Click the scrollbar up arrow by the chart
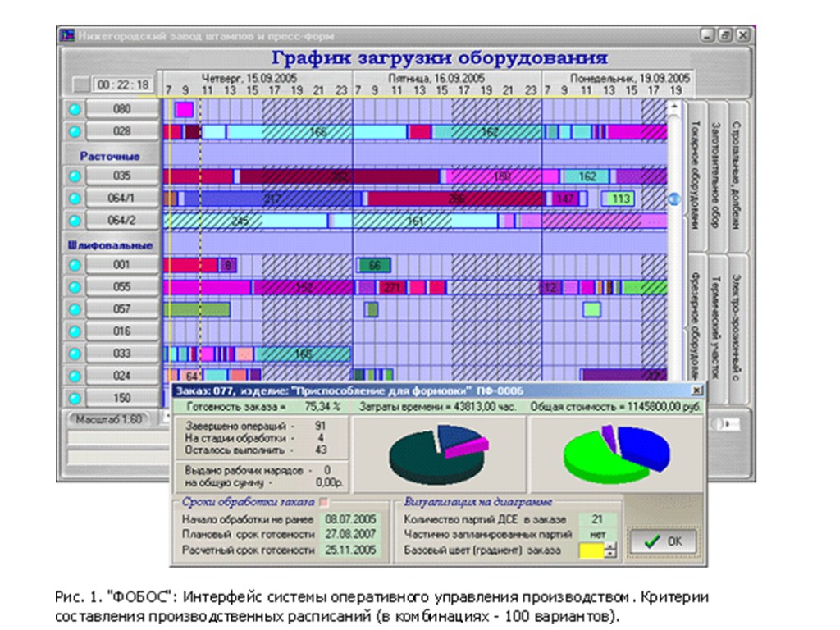The width and height of the screenshot is (840, 630). click(674, 107)
